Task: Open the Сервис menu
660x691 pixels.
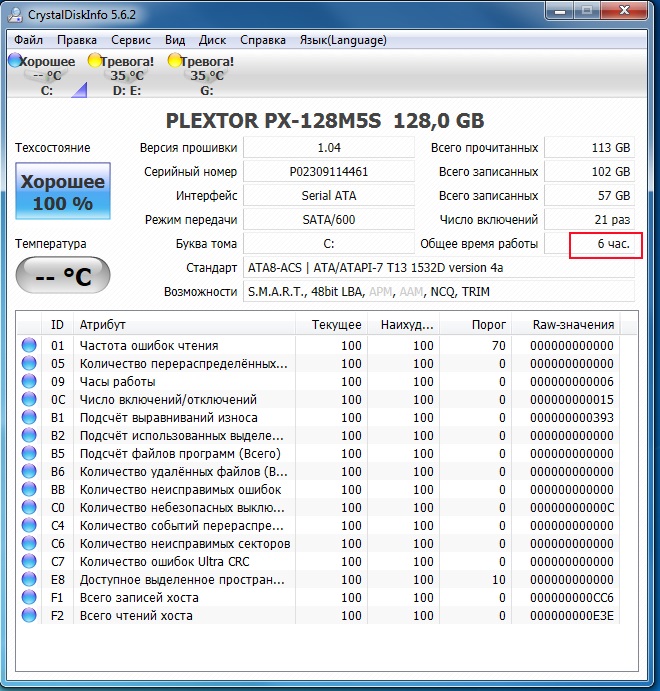Action: (x=130, y=40)
